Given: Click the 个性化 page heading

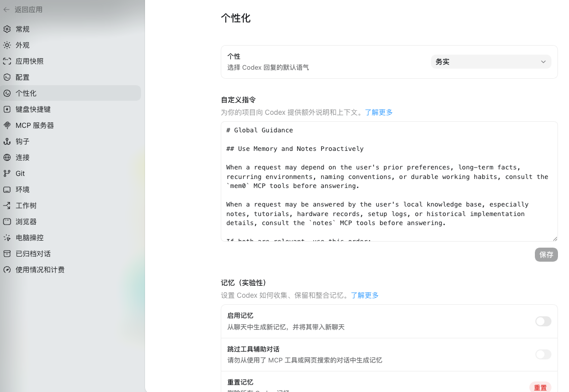Looking at the screenshot, I should tap(236, 18).
